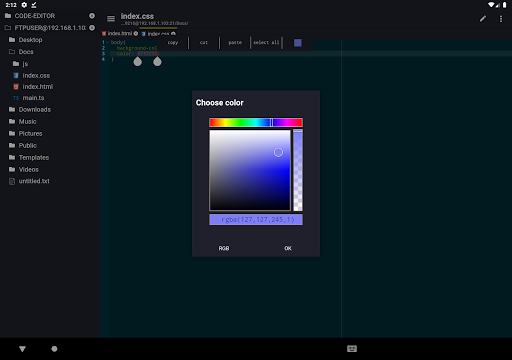Viewport: 512px width, 360px height.
Task: Tap the blue color swatch in toolbar
Action: tap(298, 43)
